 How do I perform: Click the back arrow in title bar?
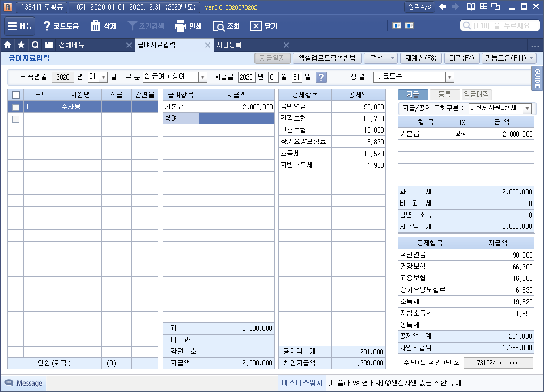[443, 6]
